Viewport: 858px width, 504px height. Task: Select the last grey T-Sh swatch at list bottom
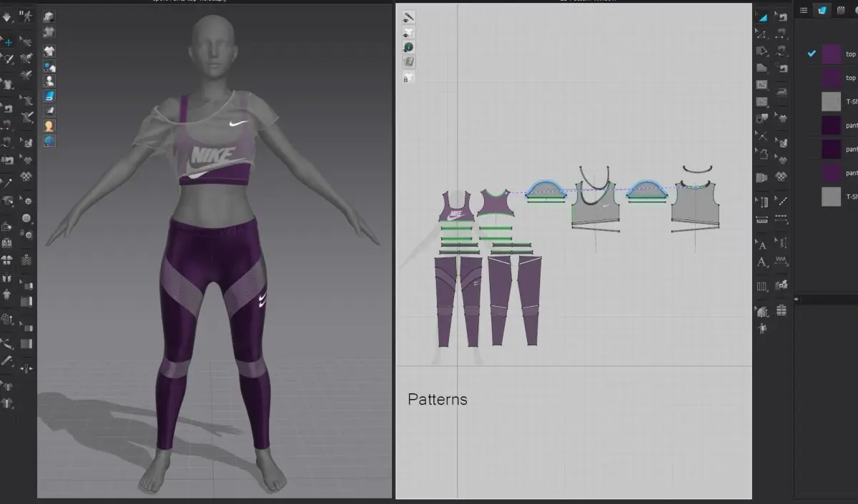click(x=831, y=197)
